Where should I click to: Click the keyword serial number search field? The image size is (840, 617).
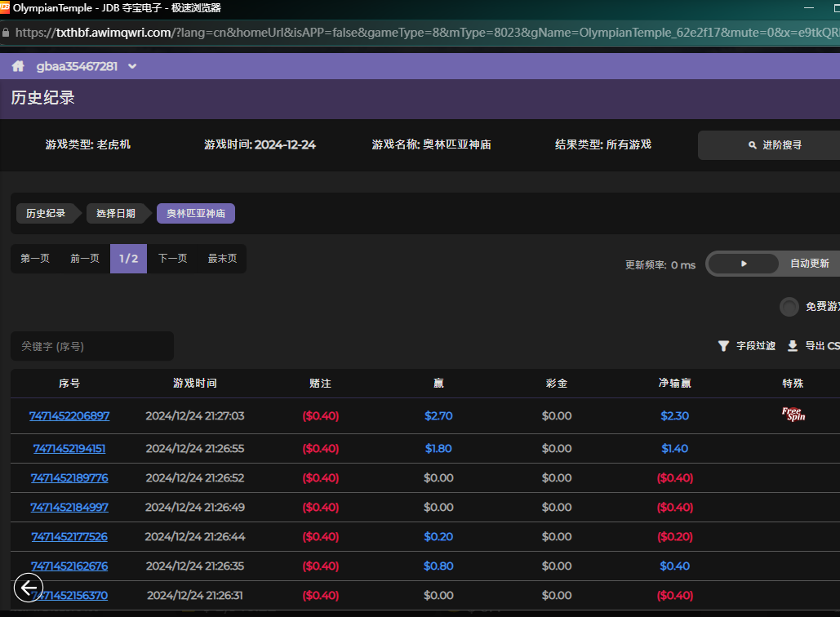tap(92, 346)
